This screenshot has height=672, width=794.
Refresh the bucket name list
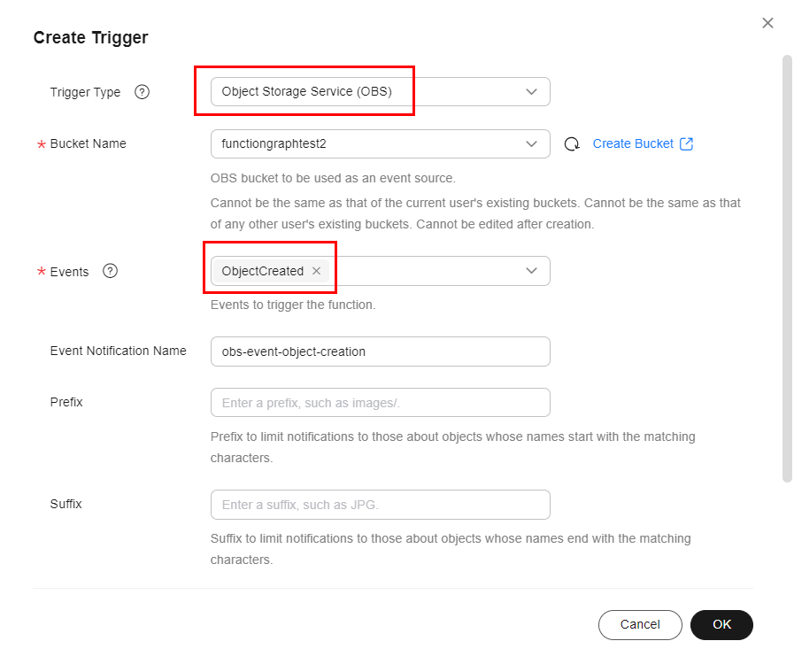[572, 144]
